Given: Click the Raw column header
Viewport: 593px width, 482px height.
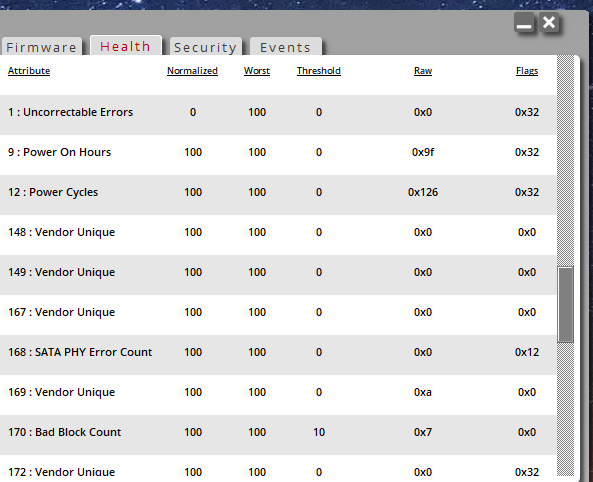Looking at the screenshot, I should [x=423, y=71].
